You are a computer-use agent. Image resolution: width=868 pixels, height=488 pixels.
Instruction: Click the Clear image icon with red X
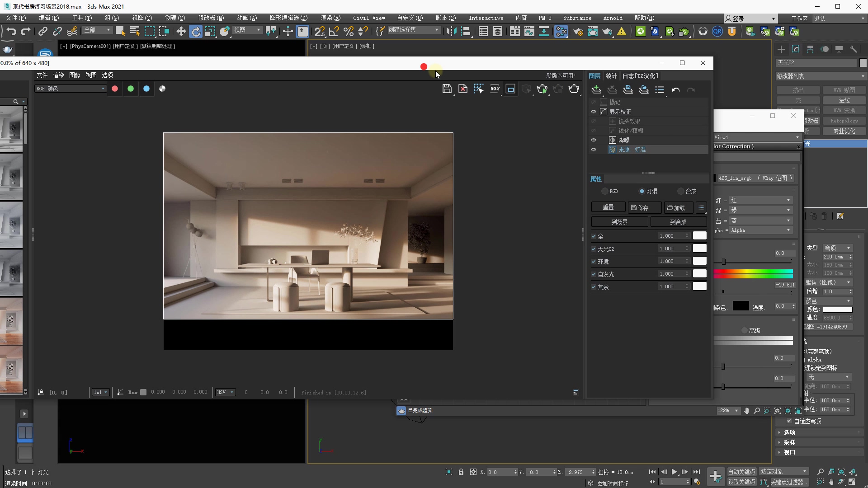tap(462, 89)
